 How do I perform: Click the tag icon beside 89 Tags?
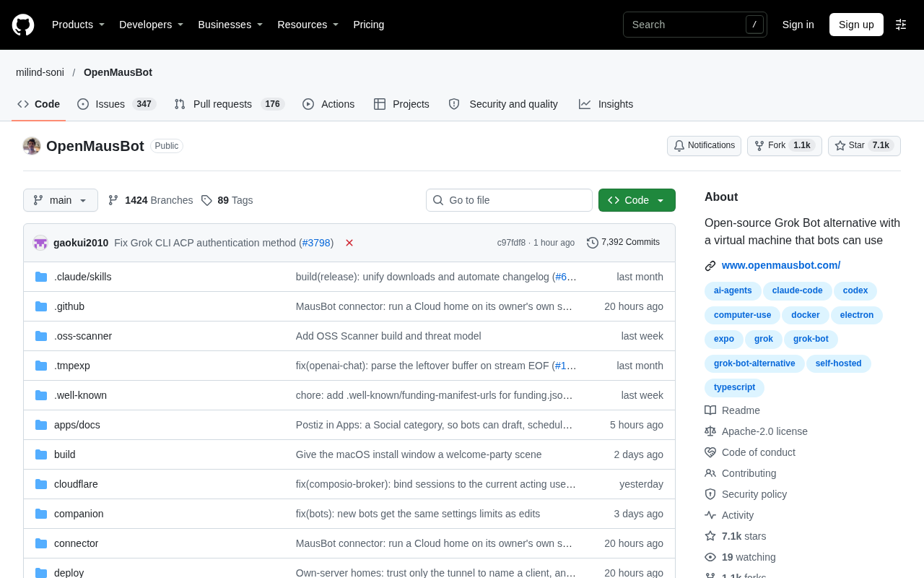pos(206,200)
